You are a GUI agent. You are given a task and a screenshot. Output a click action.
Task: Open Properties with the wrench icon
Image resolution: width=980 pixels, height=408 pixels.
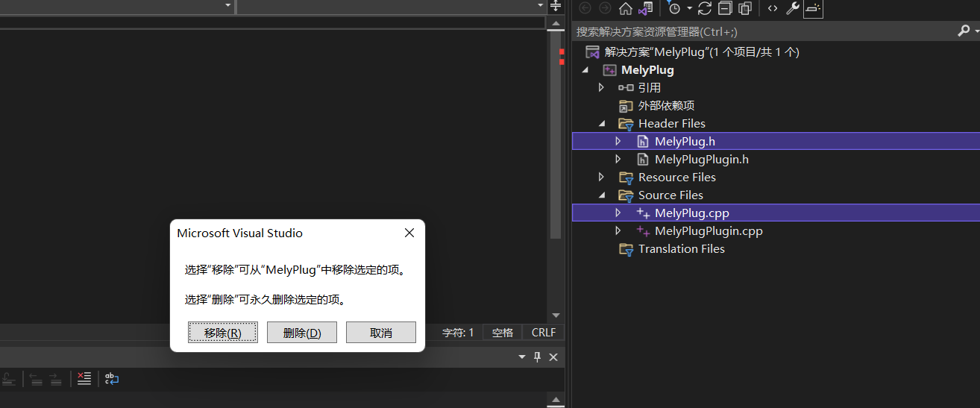point(793,8)
